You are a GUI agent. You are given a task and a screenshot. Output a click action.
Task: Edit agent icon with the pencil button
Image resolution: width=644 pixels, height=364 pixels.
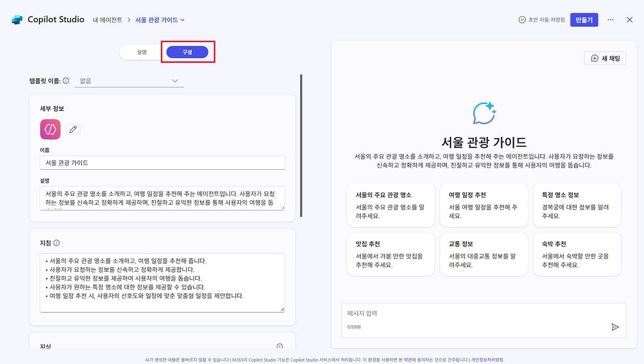[73, 130]
